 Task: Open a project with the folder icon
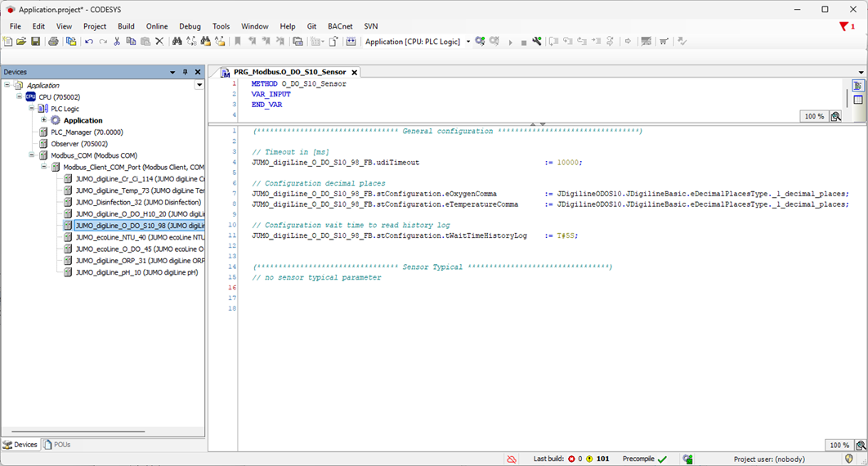(21, 42)
